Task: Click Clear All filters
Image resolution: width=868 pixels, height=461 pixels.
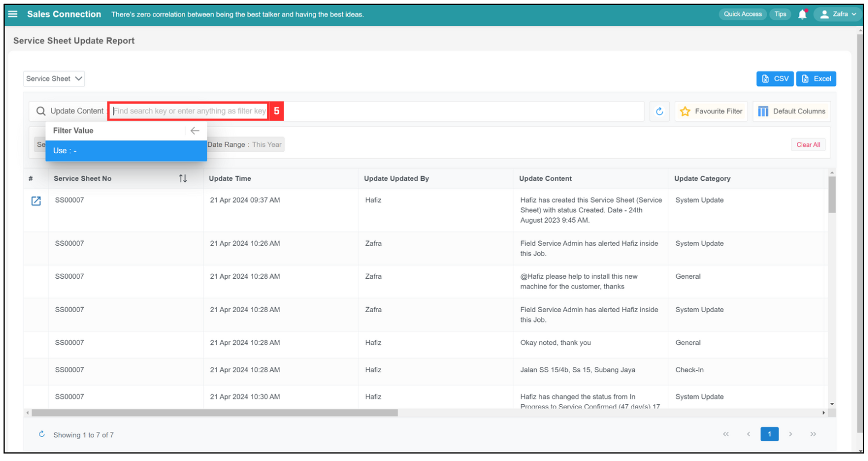Action: point(808,145)
